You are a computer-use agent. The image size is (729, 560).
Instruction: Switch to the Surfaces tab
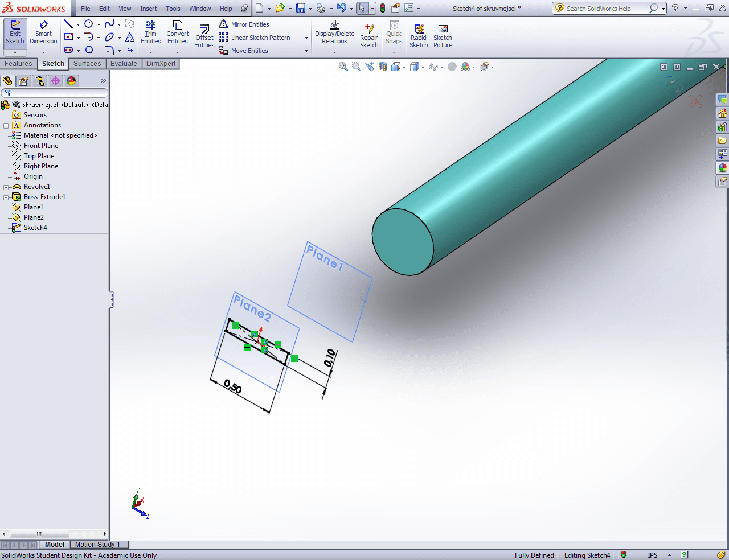[x=87, y=64]
